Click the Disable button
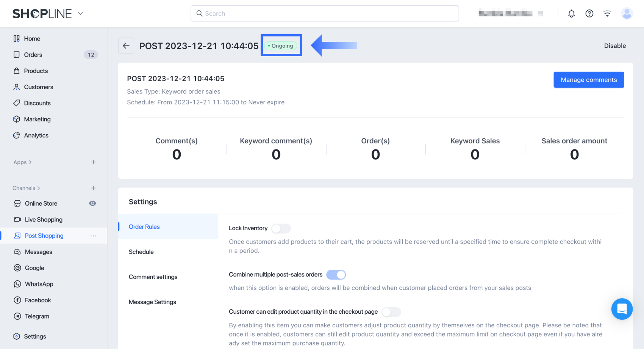 tap(615, 46)
